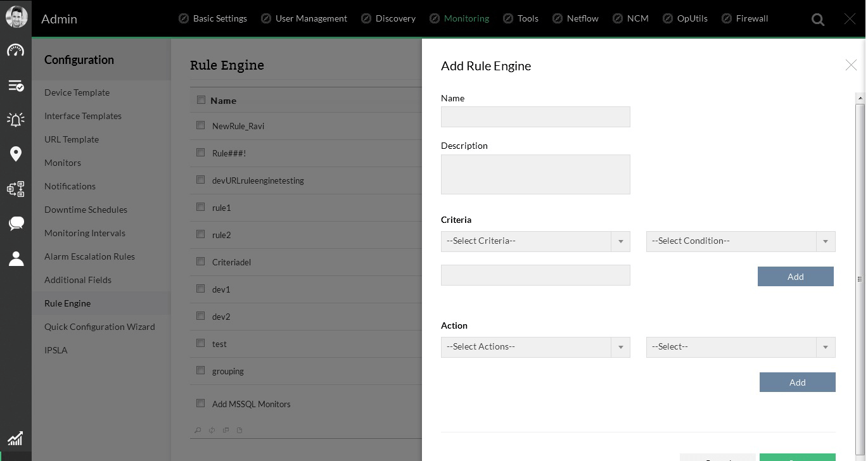The image size is (868, 461).
Task: Click the search magnifier in top bar
Action: click(818, 20)
